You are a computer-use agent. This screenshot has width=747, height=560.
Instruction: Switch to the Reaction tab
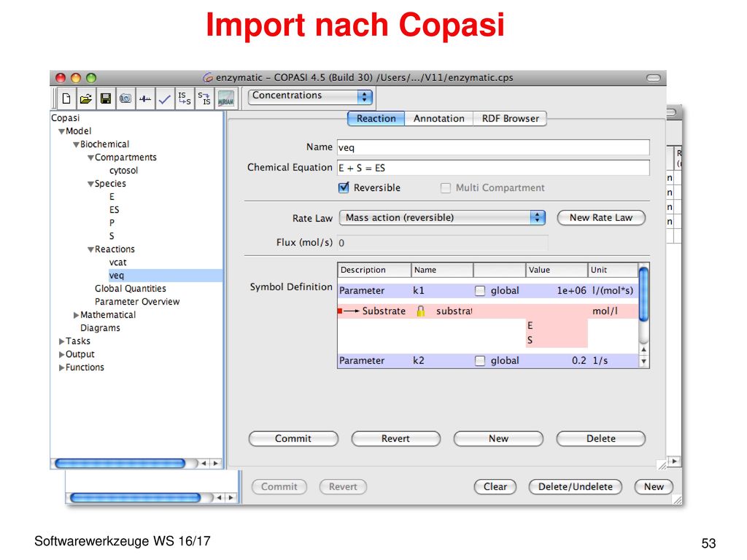[x=376, y=119]
